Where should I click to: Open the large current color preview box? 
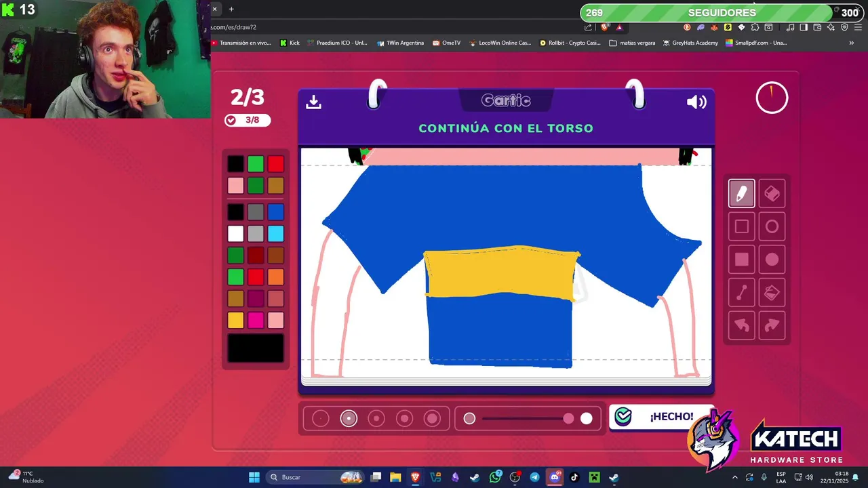[256, 348]
